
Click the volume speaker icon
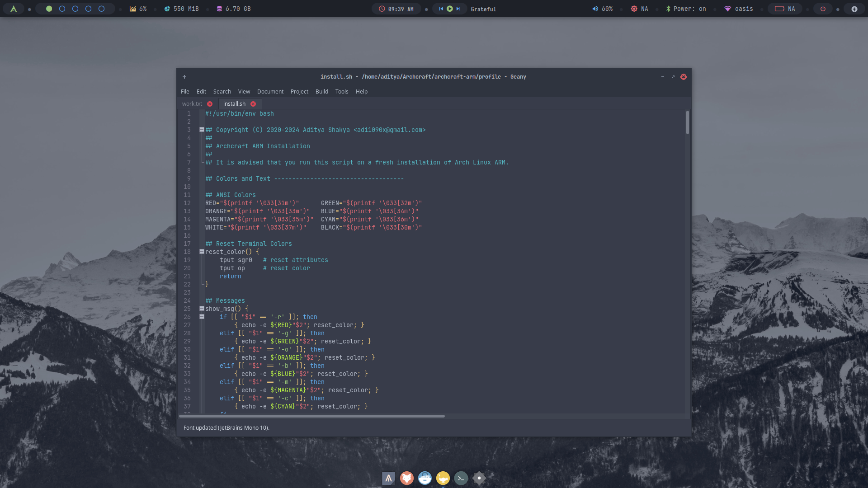coord(595,9)
